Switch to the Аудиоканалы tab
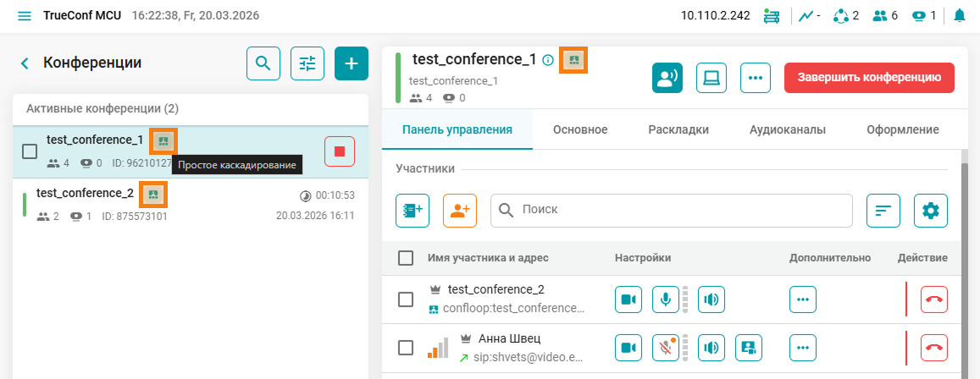980x379 pixels. [788, 129]
